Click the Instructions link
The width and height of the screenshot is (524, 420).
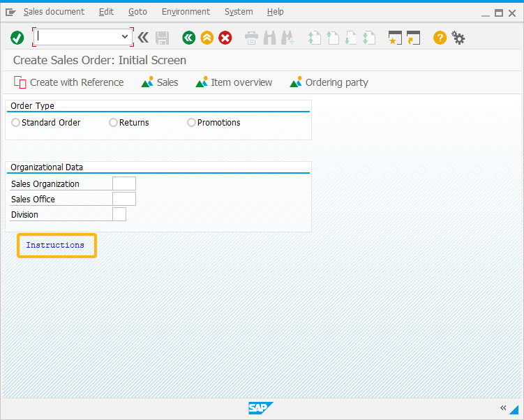(55, 245)
